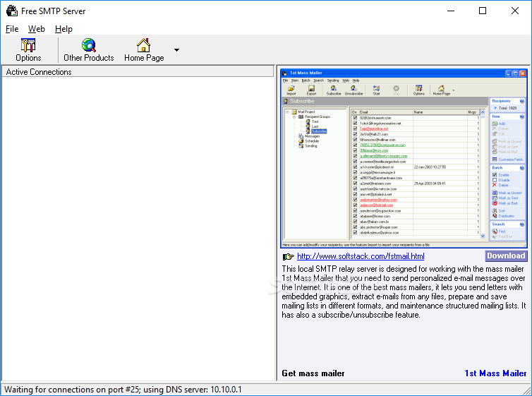Screen dimensions: 532x396
Task: Click the pointing hand icon beside the link
Action: pos(288,256)
